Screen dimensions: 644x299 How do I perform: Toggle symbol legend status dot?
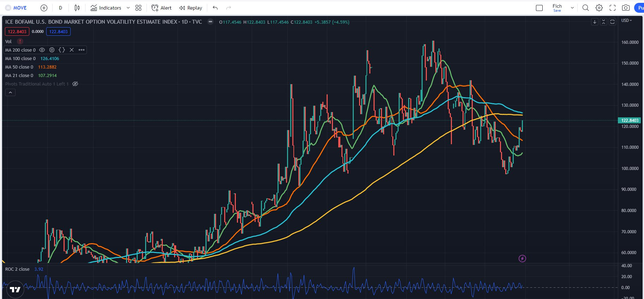point(210,22)
